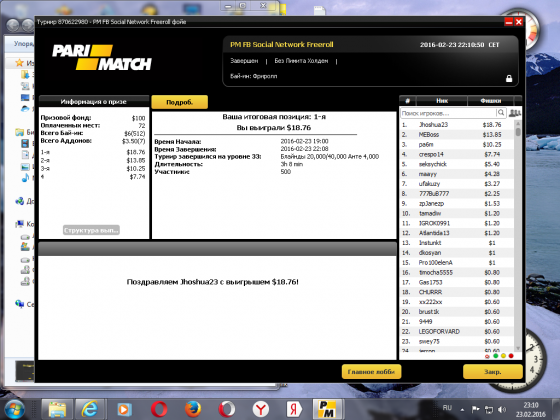
Task: Click the lock icon in tournament header
Action: [509, 79]
